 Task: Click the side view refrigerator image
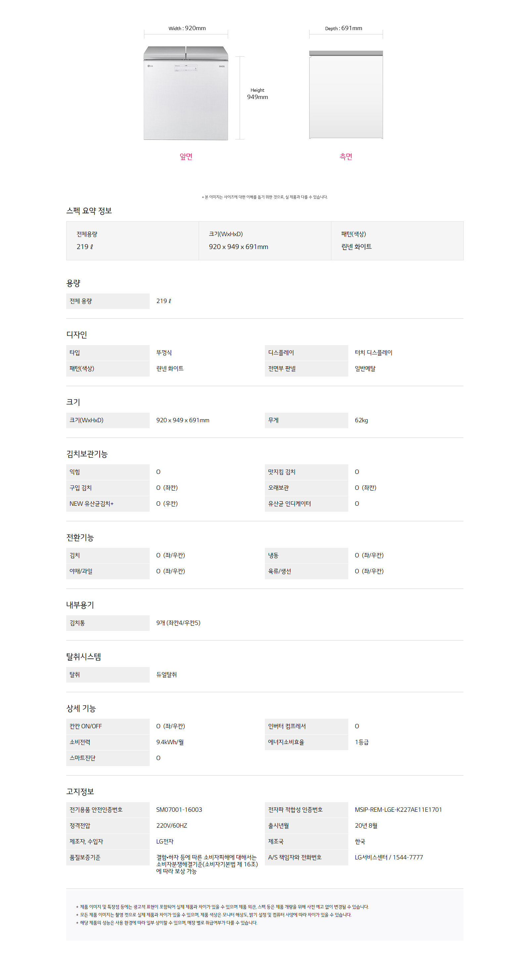coord(346,95)
